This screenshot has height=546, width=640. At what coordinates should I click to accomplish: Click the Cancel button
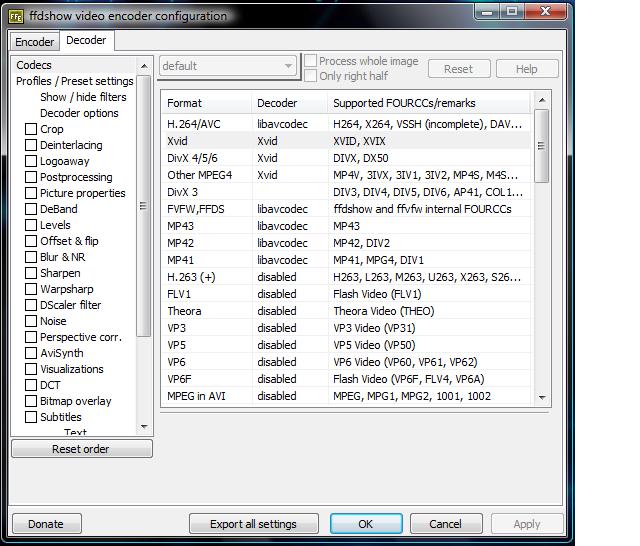(446, 524)
